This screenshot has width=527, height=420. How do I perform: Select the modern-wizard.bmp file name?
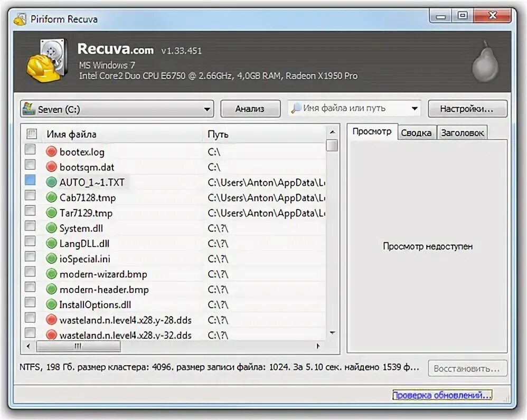coord(103,274)
